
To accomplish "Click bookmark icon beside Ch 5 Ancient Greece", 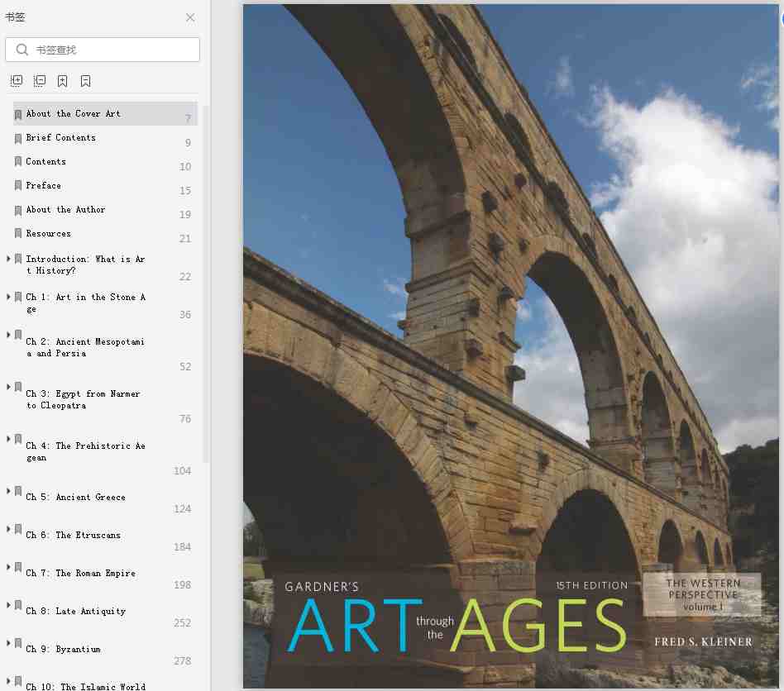I will click(x=18, y=491).
